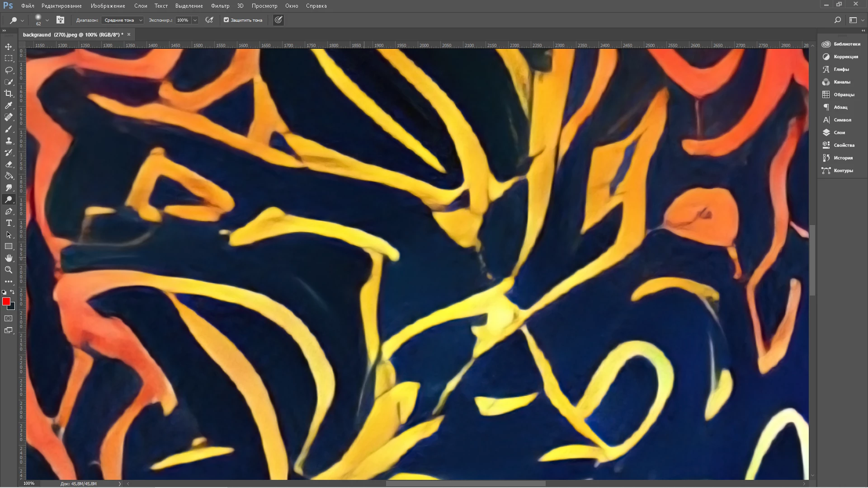Select the Eyedropper tool
868x488 pixels.
click(x=9, y=105)
